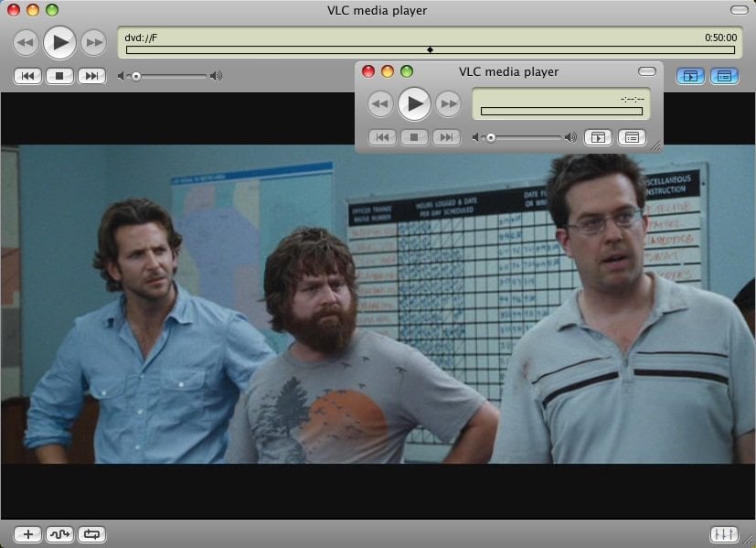Next track button in small VLC window
Screen dimensions: 756x548
pos(446,137)
